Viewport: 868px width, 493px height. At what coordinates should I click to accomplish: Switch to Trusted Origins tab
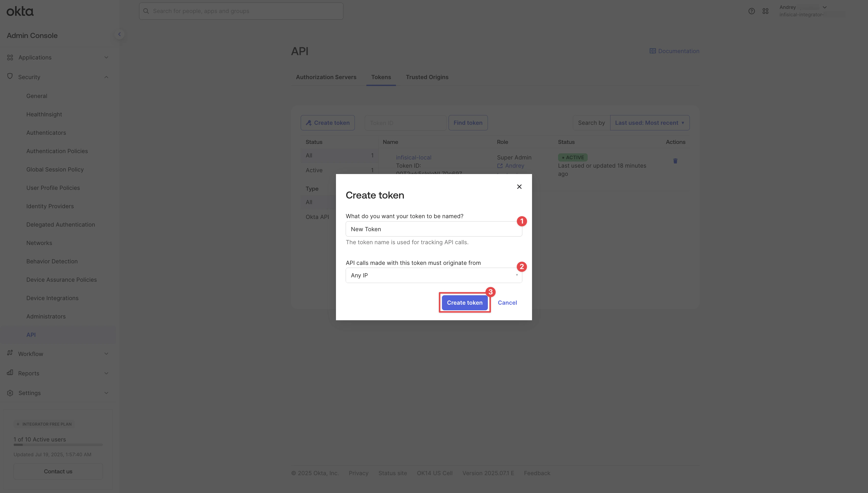tap(427, 77)
